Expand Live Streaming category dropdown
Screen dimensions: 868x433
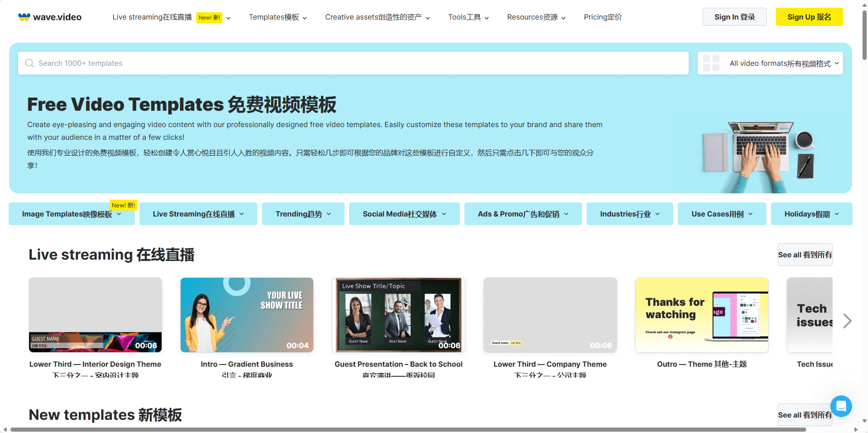(x=198, y=214)
